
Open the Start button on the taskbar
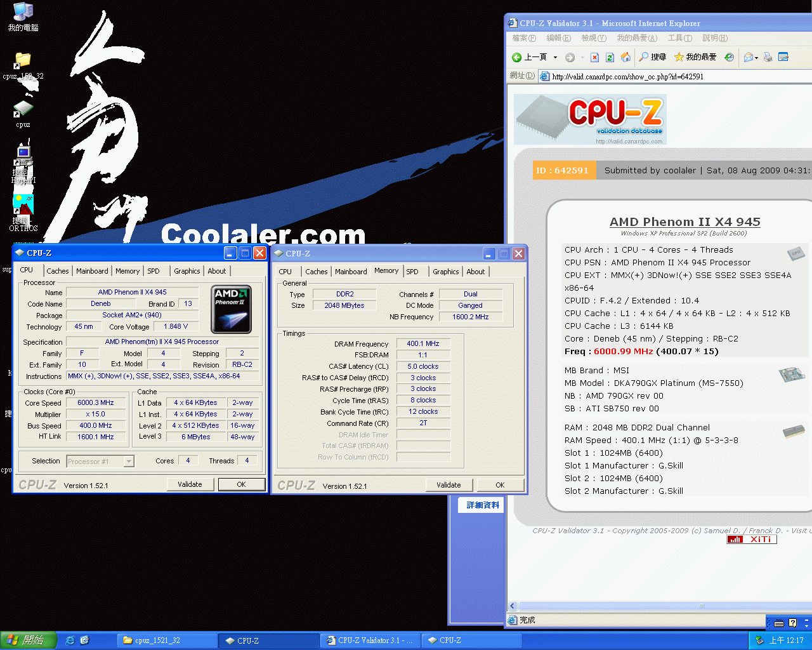point(28,640)
